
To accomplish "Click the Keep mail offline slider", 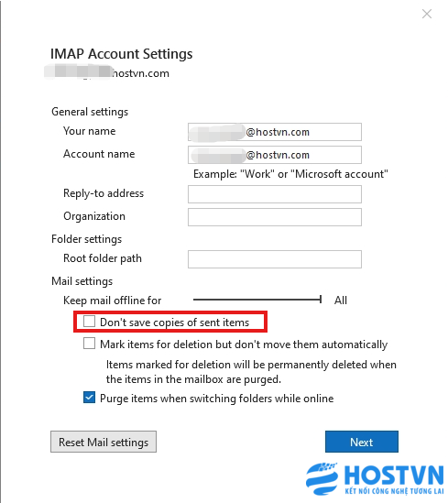I will coord(257,300).
